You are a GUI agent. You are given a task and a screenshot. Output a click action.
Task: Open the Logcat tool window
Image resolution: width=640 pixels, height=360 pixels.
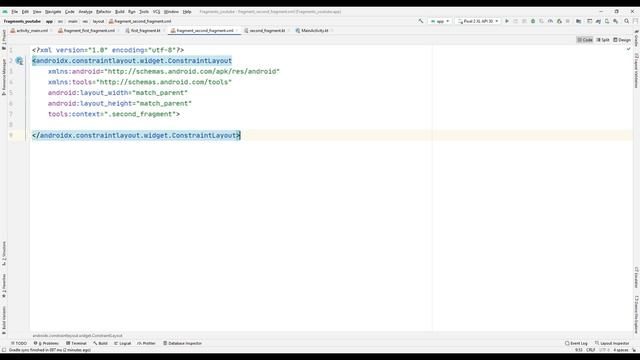[x=122, y=343]
